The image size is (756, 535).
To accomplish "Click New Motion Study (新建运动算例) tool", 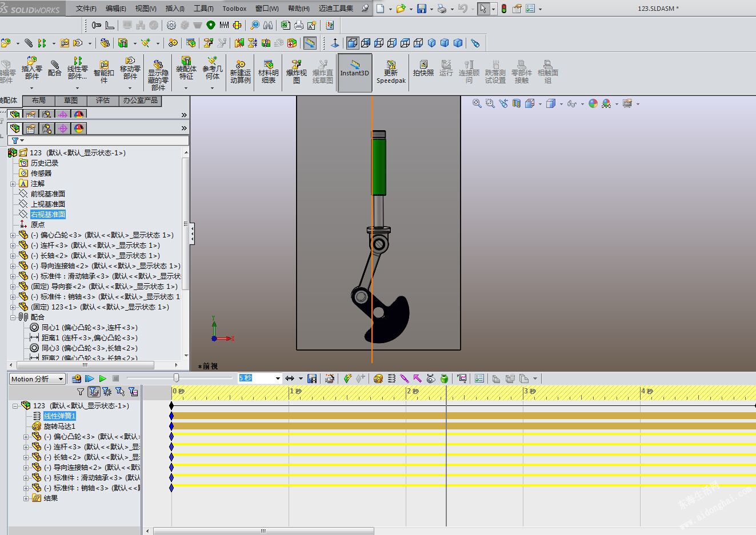I will pos(241,72).
